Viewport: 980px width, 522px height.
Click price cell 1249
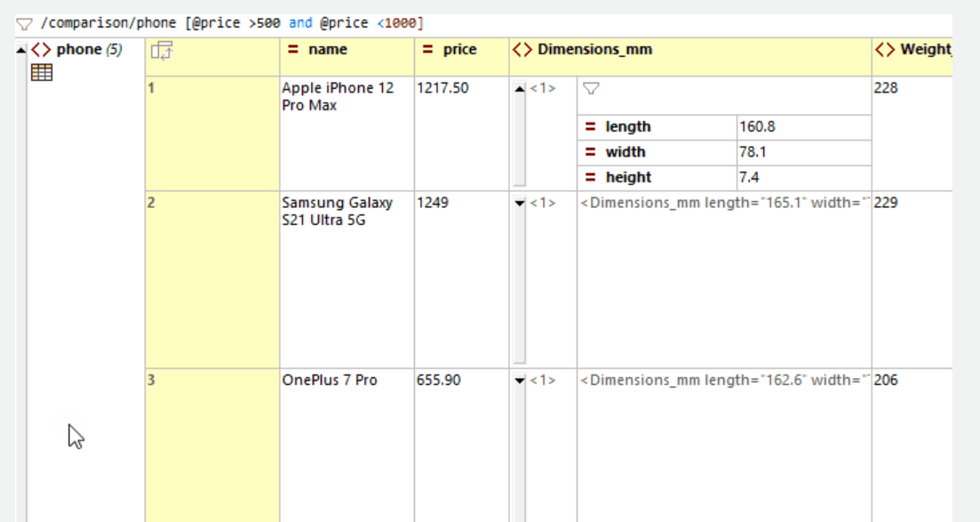coord(461,280)
